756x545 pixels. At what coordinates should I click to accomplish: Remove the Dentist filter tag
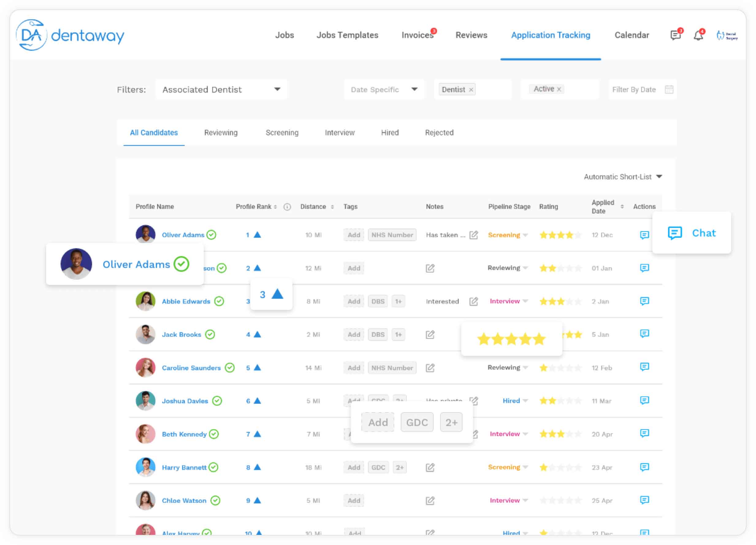471,90
